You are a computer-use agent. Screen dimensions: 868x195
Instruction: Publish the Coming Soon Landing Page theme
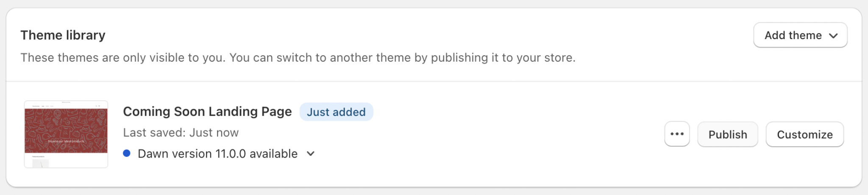point(727,134)
